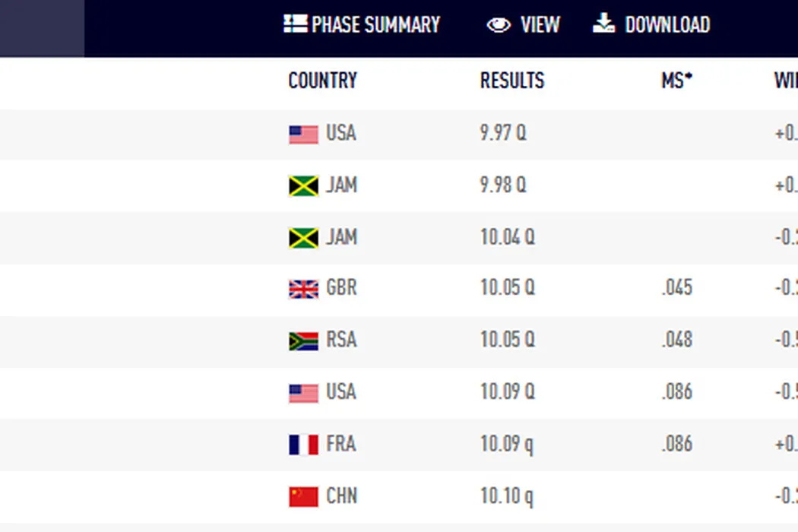
Task: Sort by the COUNTRY column header
Action: [x=322, y=81]
